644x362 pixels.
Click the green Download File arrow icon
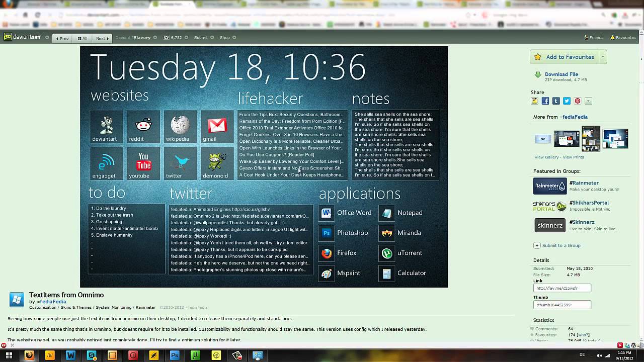click(x=538, y=75)
